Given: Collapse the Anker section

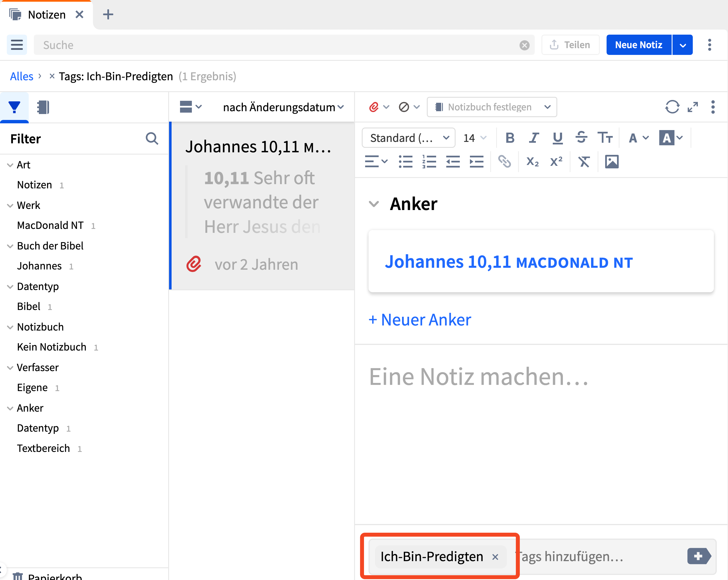Looking at the screenshot, I should click(374, 204).
